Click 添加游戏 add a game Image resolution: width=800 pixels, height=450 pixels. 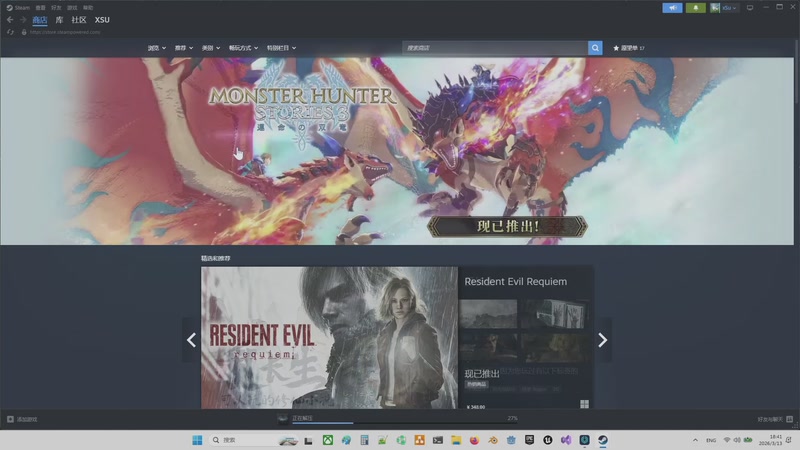point(22,419)
